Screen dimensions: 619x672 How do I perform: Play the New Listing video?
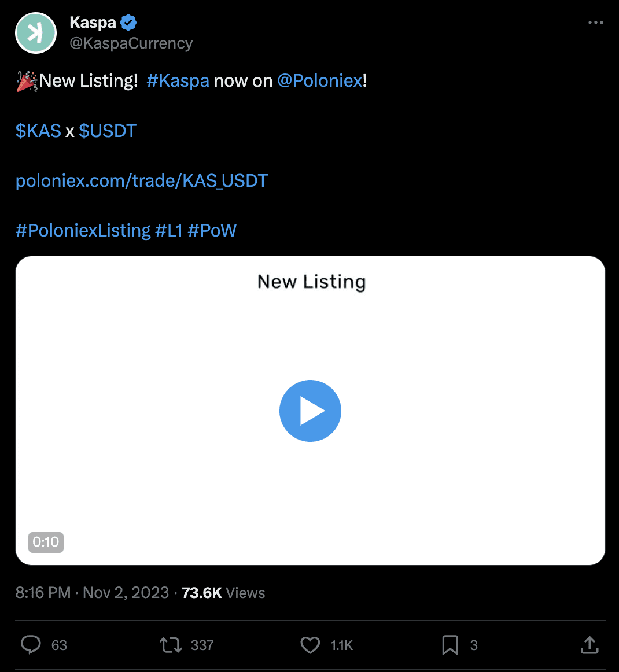point(310,411)
